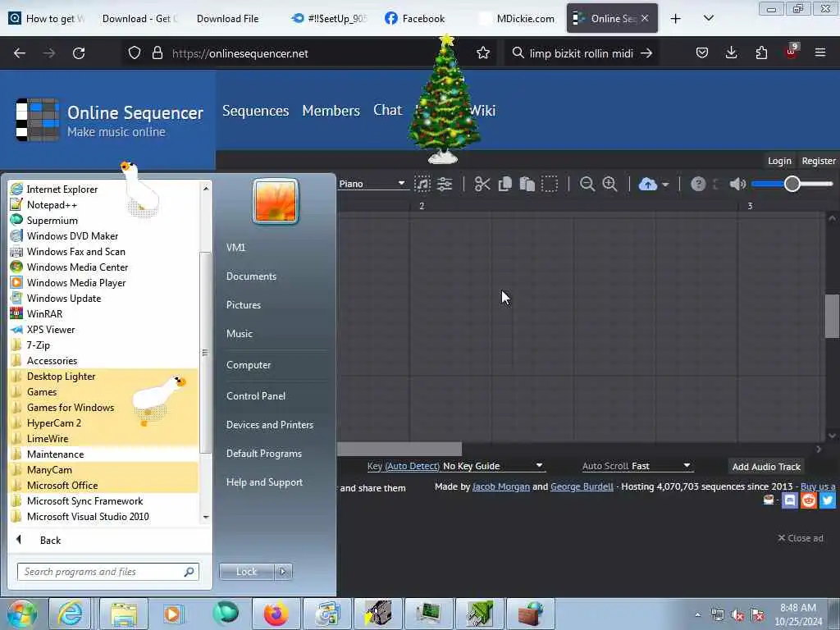Open the Chat page
The width and height of the screenshot is (840, 630).
pyautogui.click(x=388, y=110)
